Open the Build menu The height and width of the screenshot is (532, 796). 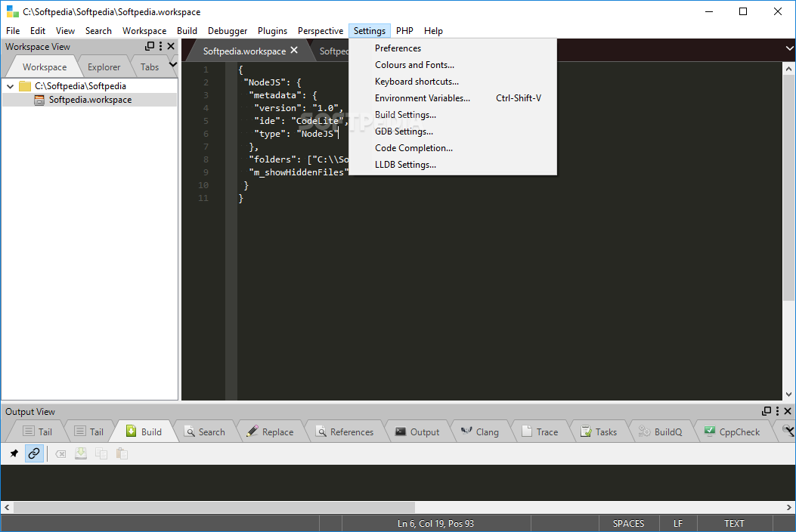tap(187, 31)
